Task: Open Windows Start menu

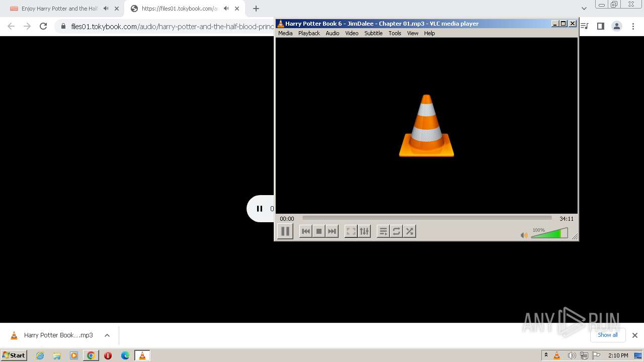Action: coord(14,355)
